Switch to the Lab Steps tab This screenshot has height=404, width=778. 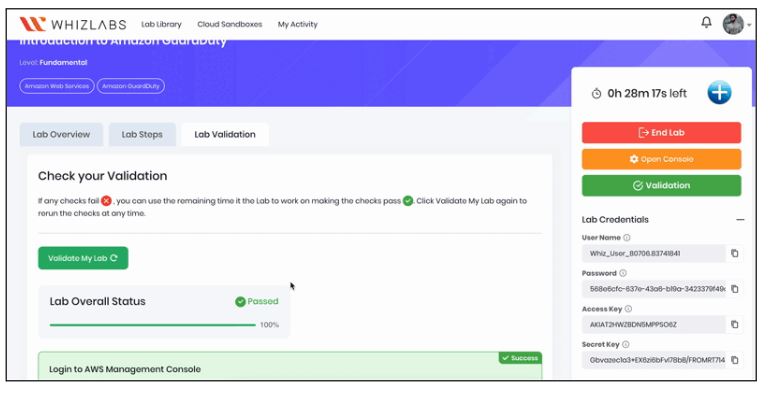tap(142, 135)
